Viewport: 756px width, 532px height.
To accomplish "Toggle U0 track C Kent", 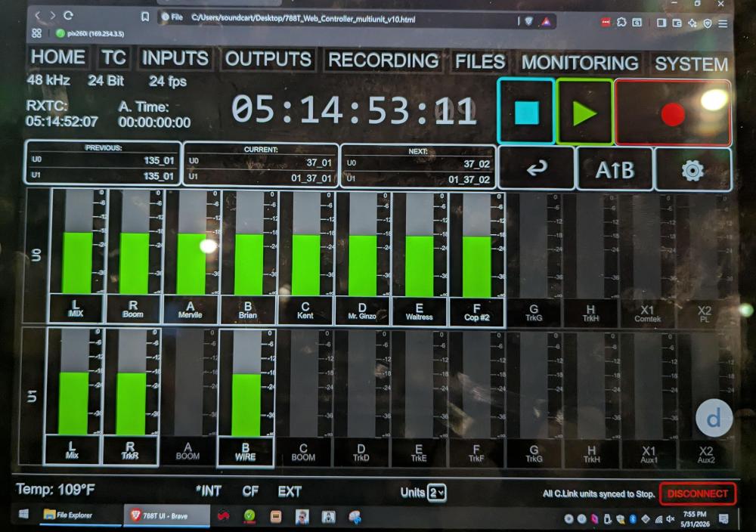I will pyautogui.click(x=305, y=311).
